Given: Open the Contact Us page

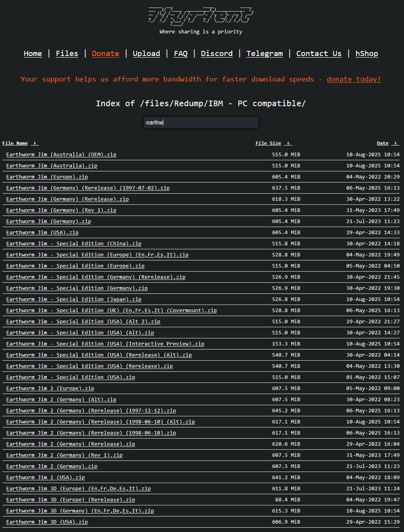Looking at the screenshot, I should 319,54.
